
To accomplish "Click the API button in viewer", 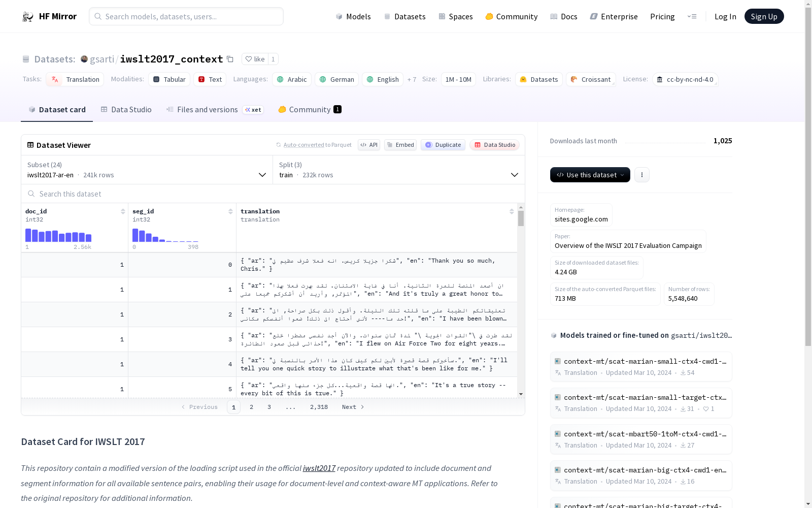I will click(x=369, y=145).
